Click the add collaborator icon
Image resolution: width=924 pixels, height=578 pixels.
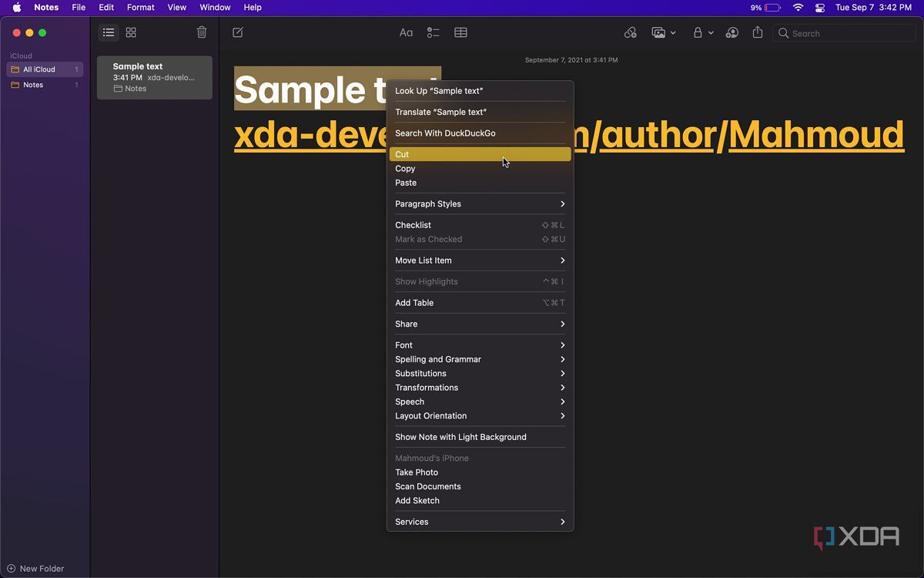pos(732,32)
